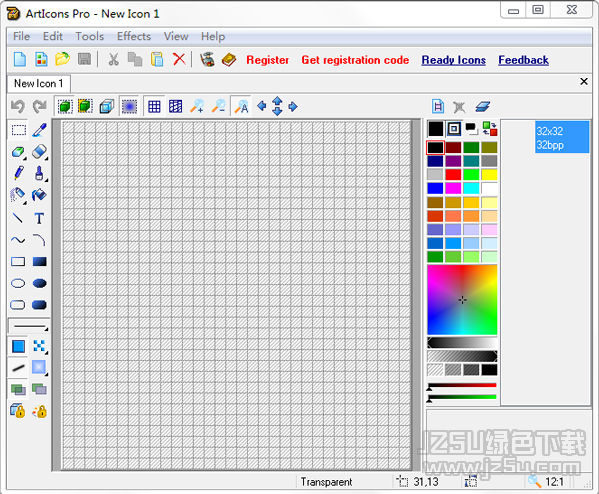This screenshot has width=599, height=494.
Task: Open the Effects menu
Action: [x=134, y=36]
